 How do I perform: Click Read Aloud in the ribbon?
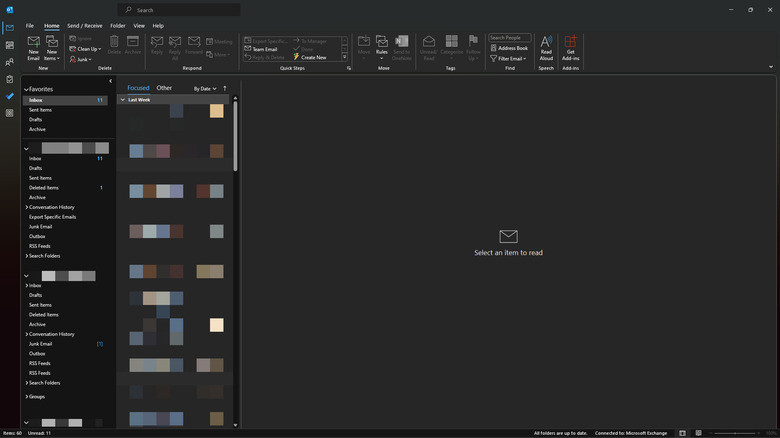point(546,47)
